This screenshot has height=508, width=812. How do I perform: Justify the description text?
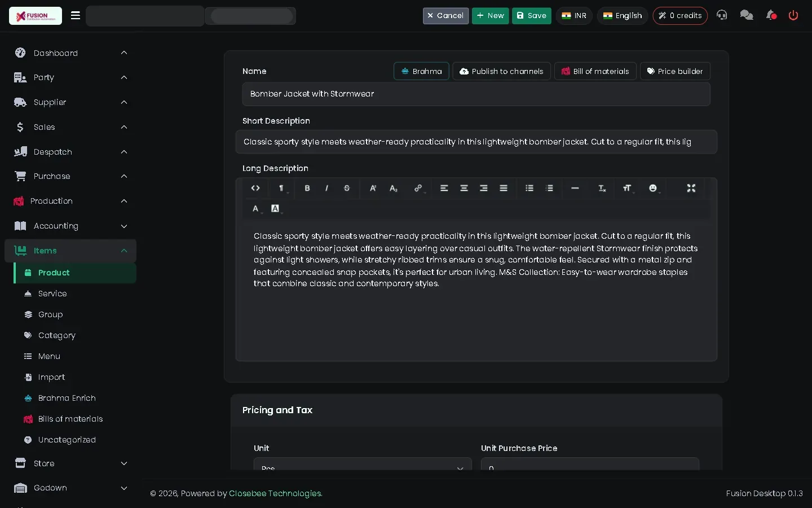(504, 189)
